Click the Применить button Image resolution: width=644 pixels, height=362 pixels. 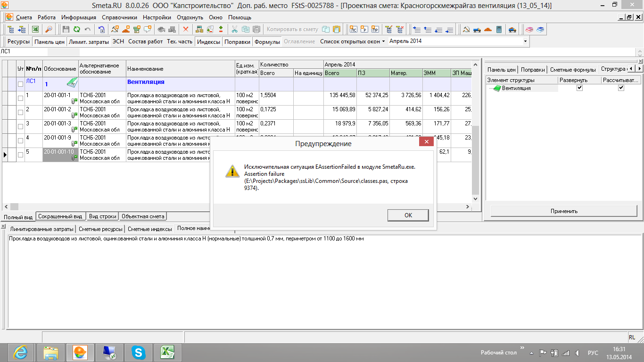point(564,211)
